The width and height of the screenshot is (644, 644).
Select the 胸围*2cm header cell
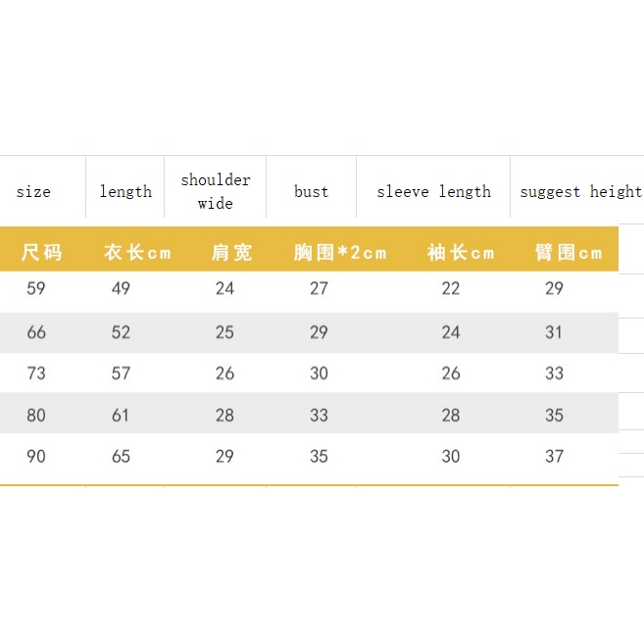(340, 253)
